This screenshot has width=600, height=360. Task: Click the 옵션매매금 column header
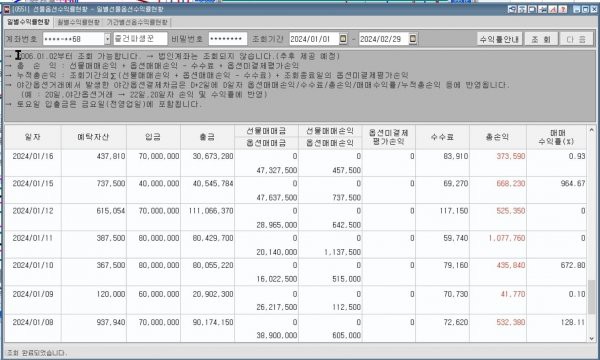pyautogui.click(x=266, y=143)
